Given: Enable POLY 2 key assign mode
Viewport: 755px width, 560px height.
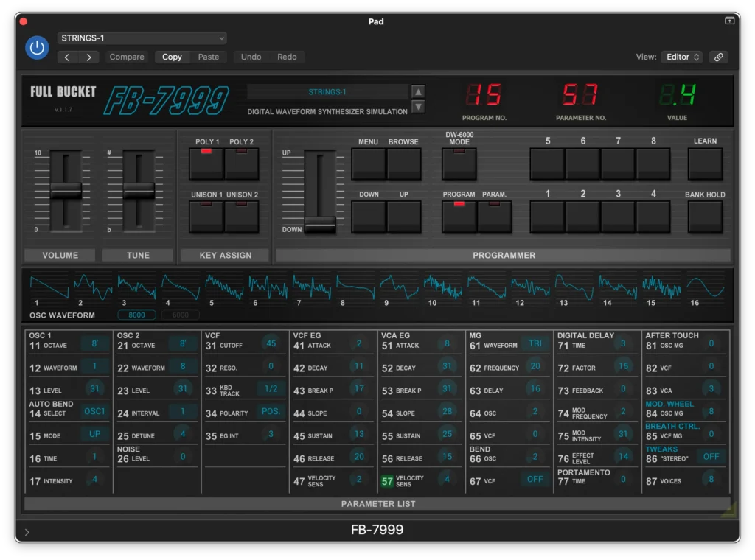Looking at the screenshot, I should tap(242, 164).
